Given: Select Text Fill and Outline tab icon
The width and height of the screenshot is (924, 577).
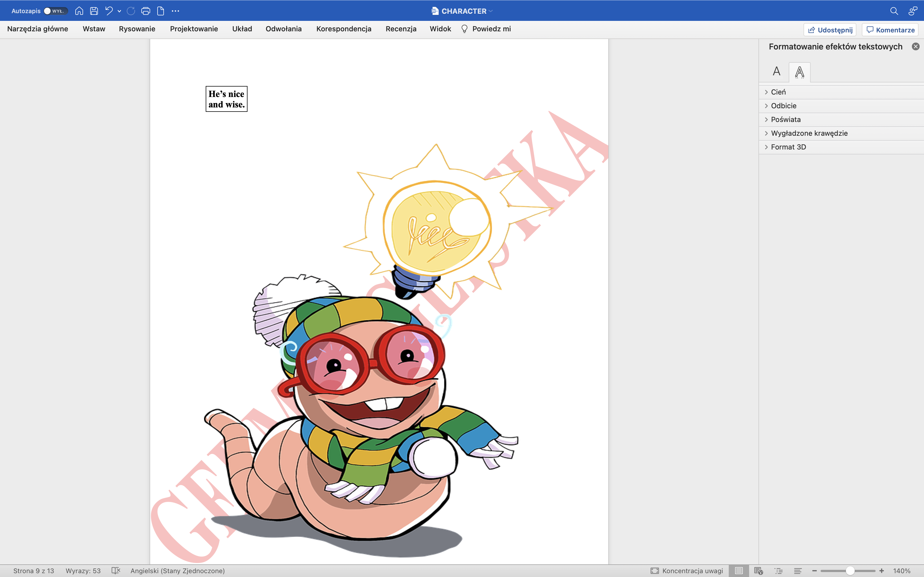Looking at the screenshot, I should [776, 71].
